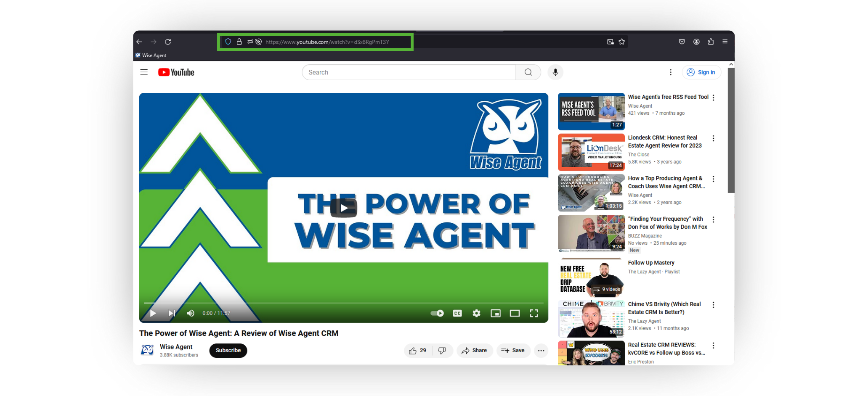Click the picture-in-picture icon in address bar
Screen dimensions: 868x396
[610, 42]
